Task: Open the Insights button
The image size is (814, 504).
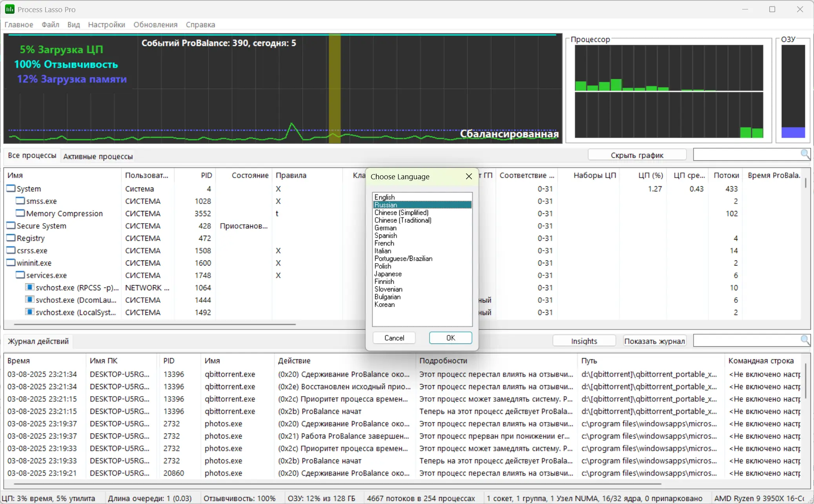Action: [x=584, y=341]
